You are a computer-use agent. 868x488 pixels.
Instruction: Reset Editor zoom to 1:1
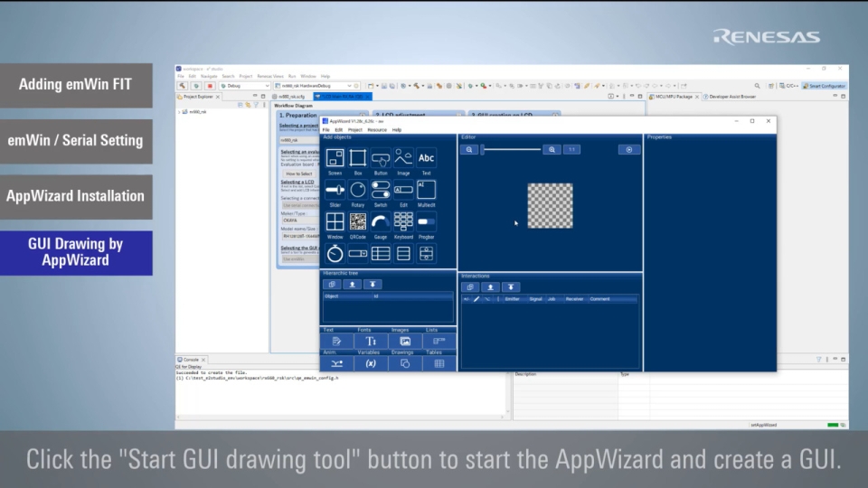pos(571,150)
